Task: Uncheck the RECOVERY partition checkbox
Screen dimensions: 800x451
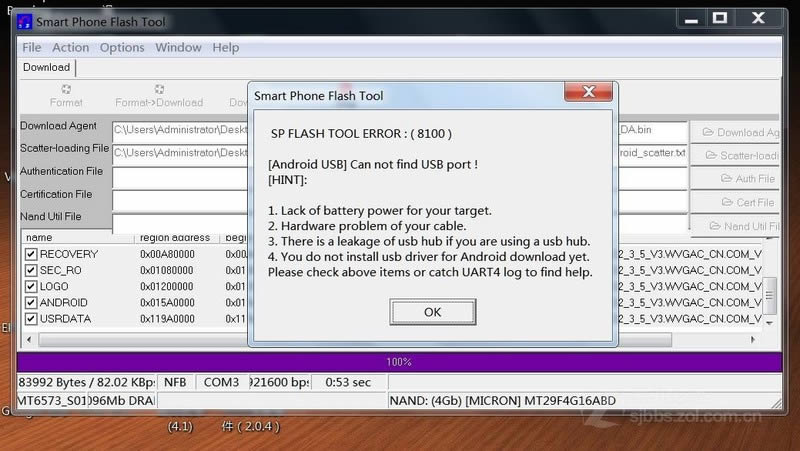Action: (31, 255)
